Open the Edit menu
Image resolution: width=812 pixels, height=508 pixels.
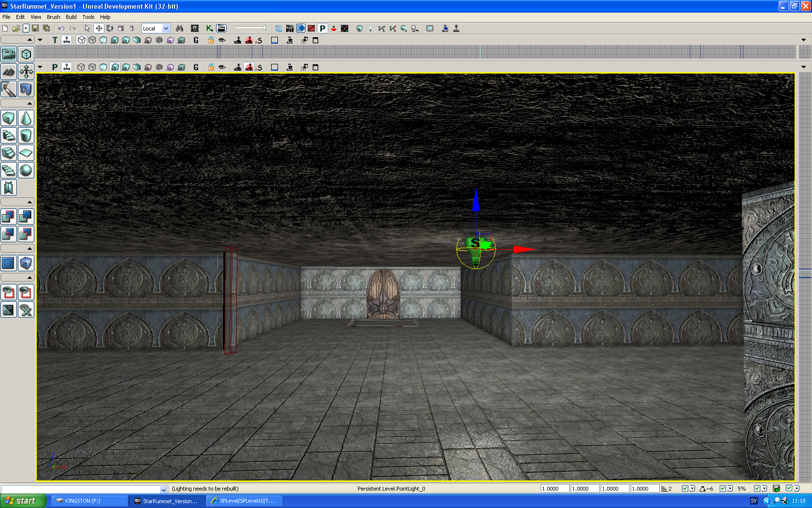(20, 17)
